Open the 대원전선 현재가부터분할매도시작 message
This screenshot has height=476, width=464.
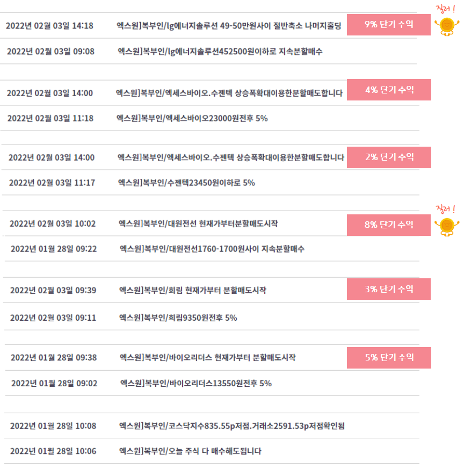[x=198, y=223]
